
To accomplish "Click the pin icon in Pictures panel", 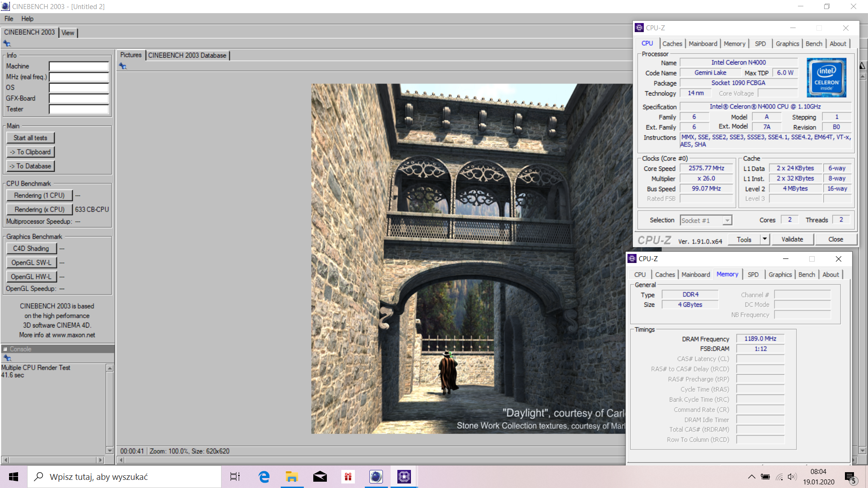I will tap(123, 66).
